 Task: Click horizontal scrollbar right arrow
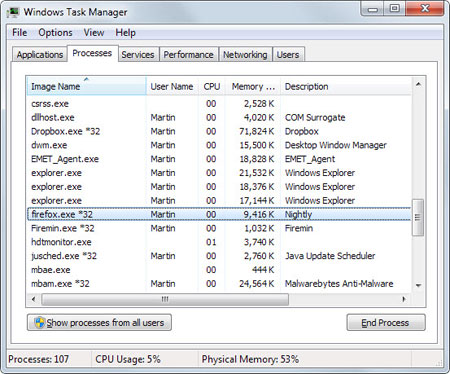[x=404, y=299]
